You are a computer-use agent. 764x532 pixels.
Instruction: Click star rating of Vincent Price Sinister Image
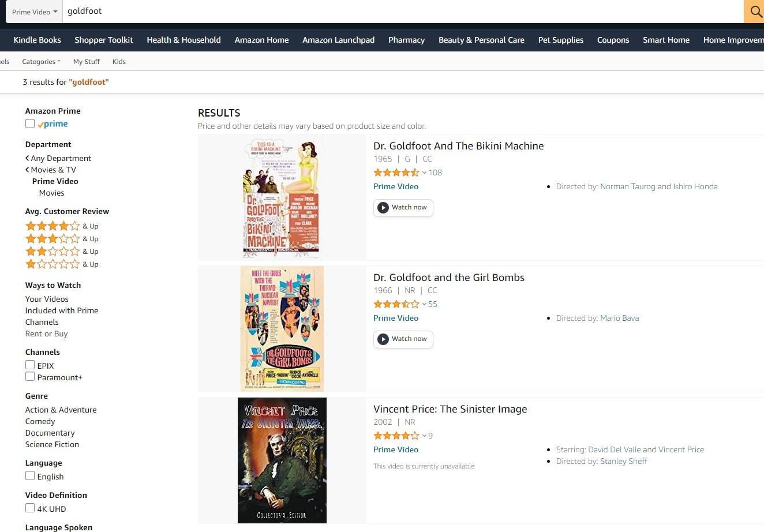396,436
